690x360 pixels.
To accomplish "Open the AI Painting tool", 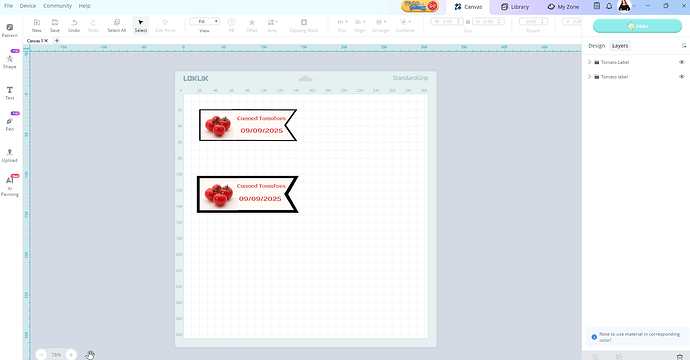I will pyautogui.click(x=10, y=186).
